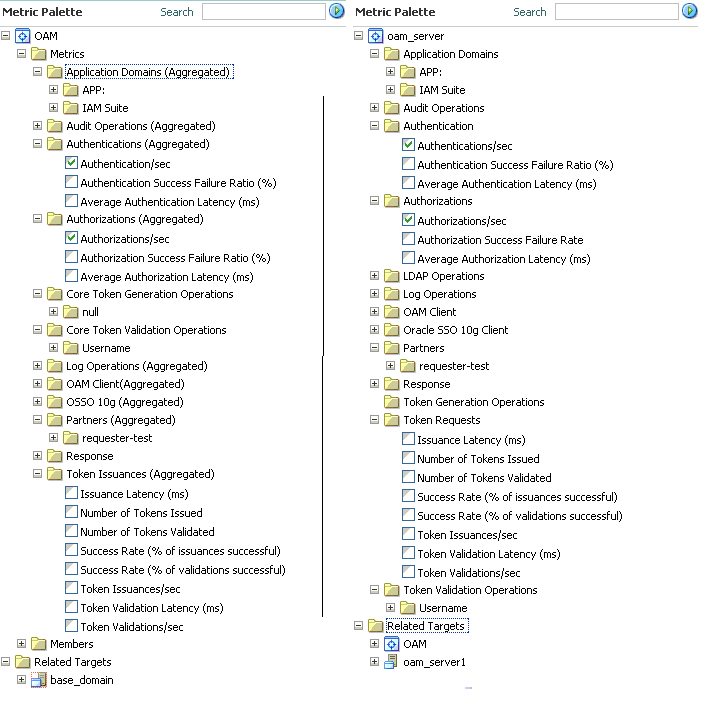Expand base_domain under Related Targets
711x711 pixels.
pos(21,679)
